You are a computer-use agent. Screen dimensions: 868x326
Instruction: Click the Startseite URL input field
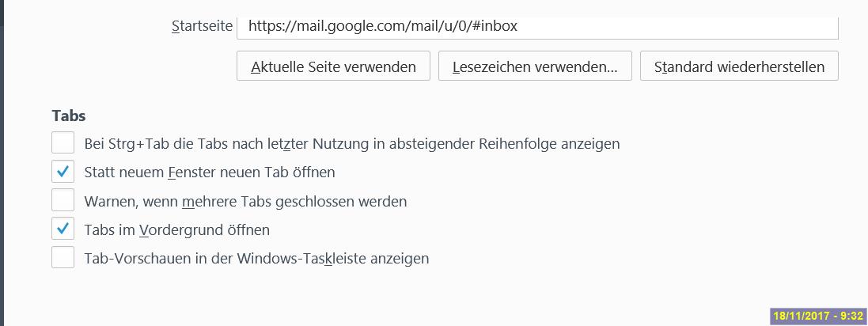coord(536,26)
